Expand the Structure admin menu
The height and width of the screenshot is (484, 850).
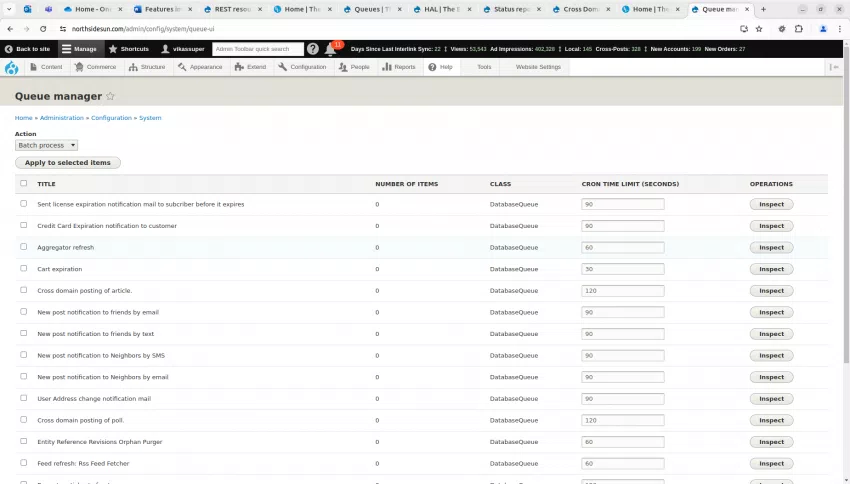click(x=147, y=68)
